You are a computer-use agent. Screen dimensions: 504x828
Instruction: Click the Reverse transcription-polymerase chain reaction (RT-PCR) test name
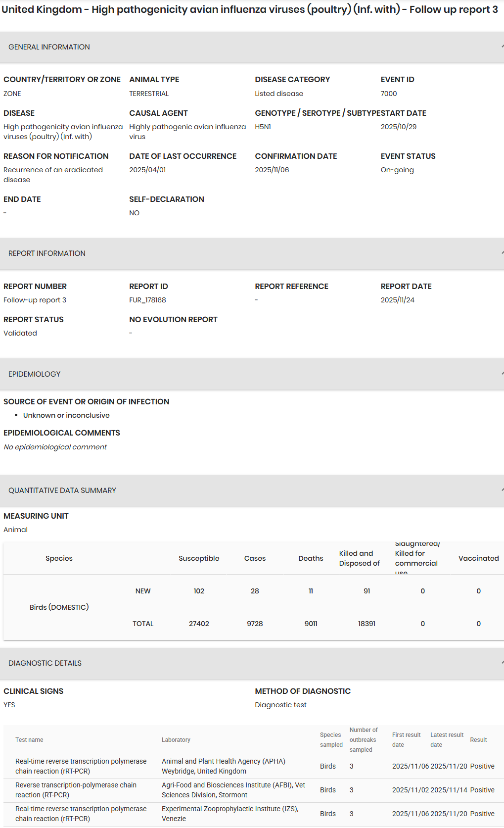pos(76,790)
